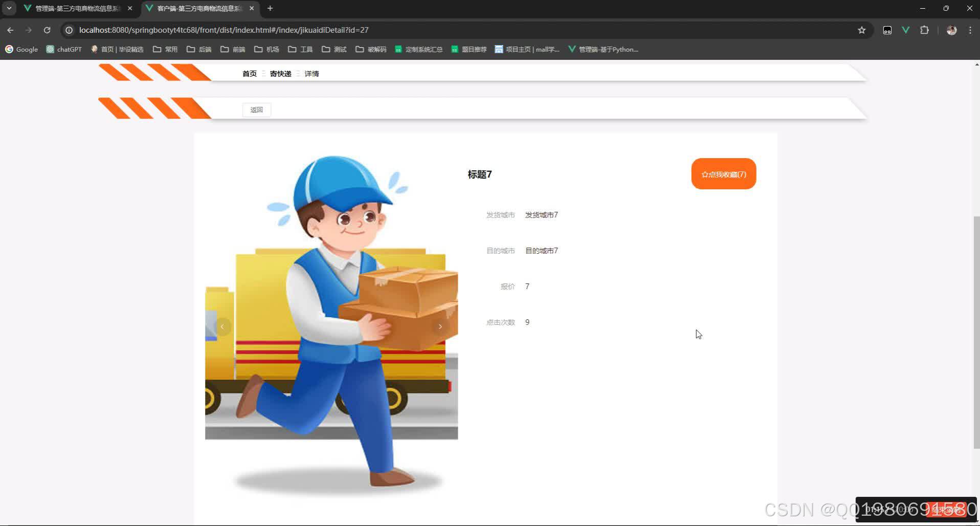The image size is (980, 526).
Task: Click the browser back arrow
Action: click(x=10, y=30)
